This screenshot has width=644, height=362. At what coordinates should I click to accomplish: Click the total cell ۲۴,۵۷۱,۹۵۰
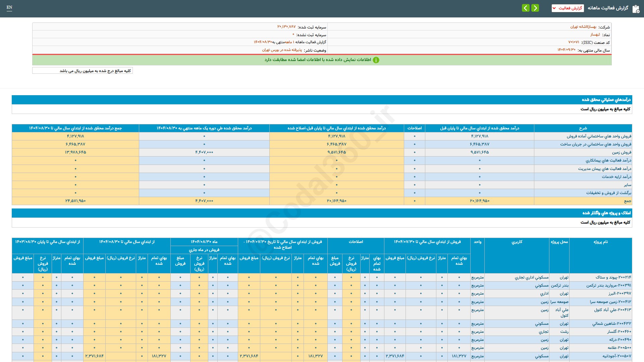click(x=75, y=201)
